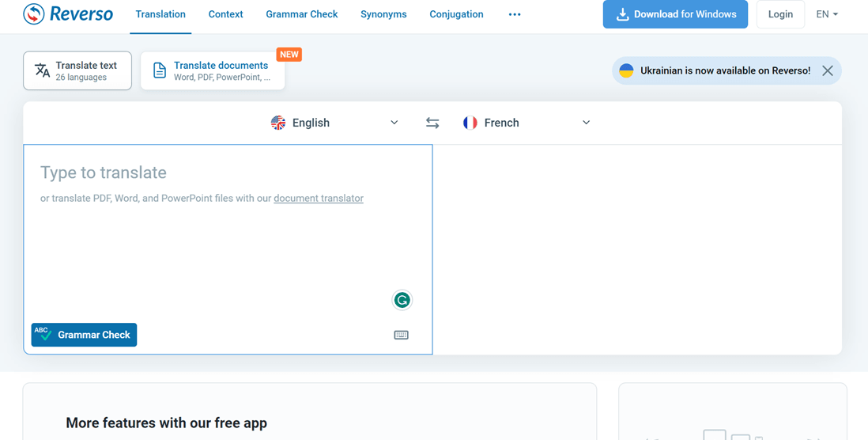Image resolution: width=868 pixels, height=440 pixels.
Task: Open the virtual keyboard icon
Action: pyautogui.click(x=402, y=335)
